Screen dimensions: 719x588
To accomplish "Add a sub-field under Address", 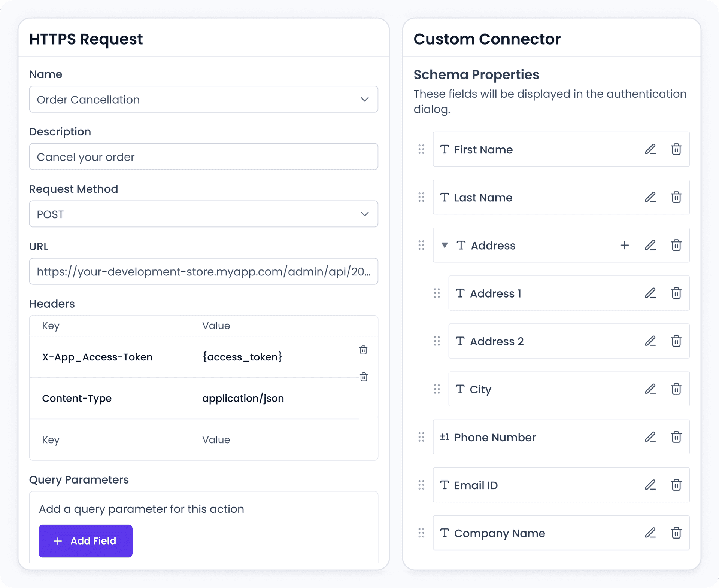I will click(624, 245).
